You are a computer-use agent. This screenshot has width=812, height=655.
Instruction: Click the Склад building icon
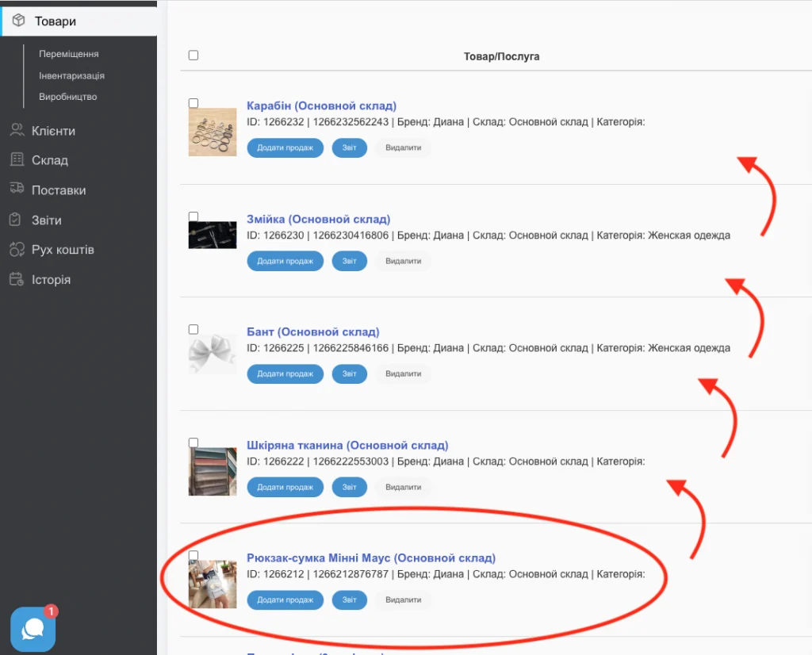[17, 159]
